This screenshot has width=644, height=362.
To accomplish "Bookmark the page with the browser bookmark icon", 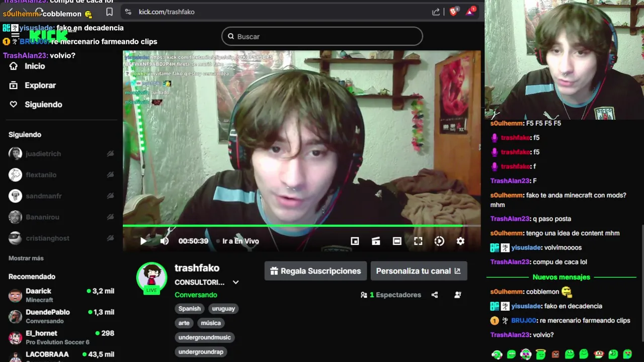I will tap(110, 12).
